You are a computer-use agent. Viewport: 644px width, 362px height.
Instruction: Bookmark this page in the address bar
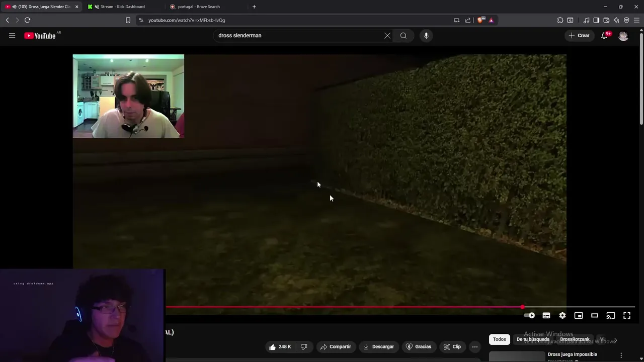click(x=128, y=20)
